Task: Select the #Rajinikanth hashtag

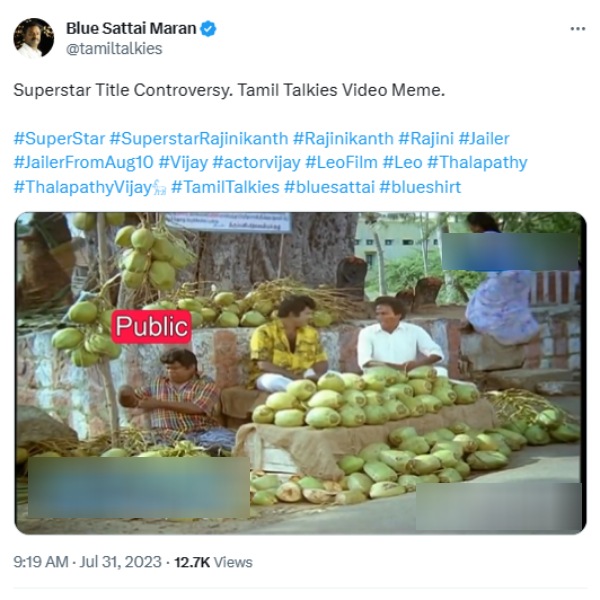Action: click(x=343, y=138)
